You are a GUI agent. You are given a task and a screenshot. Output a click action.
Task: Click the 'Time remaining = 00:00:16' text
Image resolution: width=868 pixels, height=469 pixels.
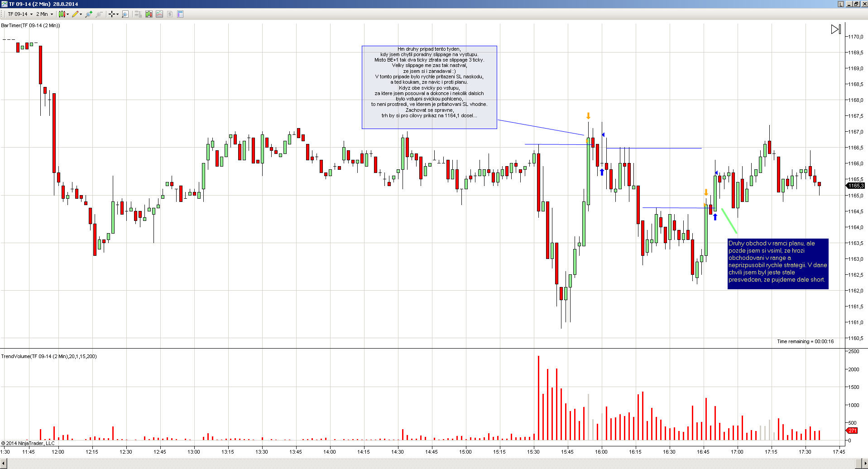[805, 341]
